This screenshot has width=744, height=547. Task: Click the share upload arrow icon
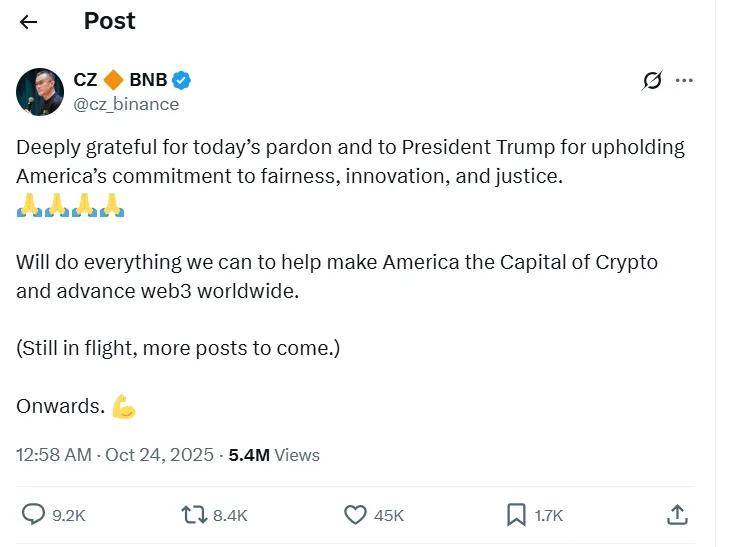pyautogui.click(x=677, y=514)
